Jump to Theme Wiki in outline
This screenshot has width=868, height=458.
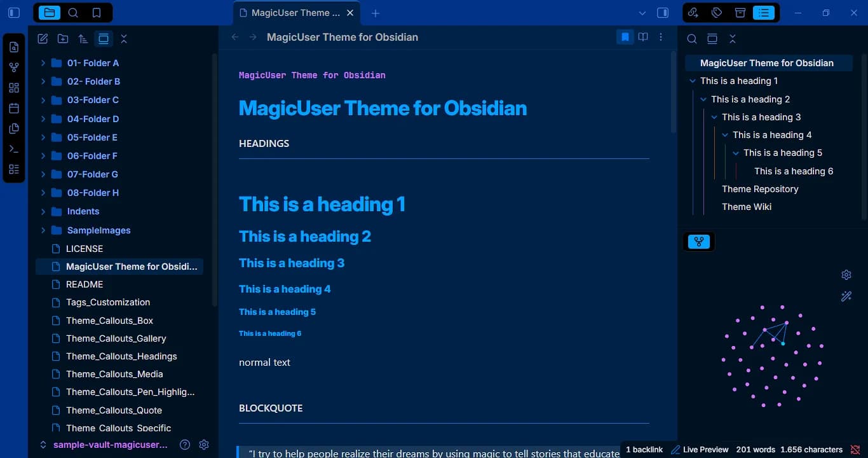tap(747, 207)
